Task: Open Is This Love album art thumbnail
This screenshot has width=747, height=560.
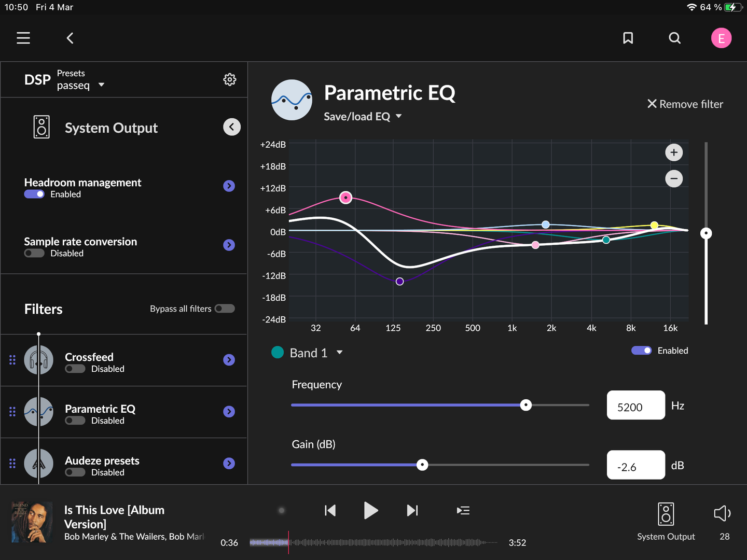Action: pos(32,522)
